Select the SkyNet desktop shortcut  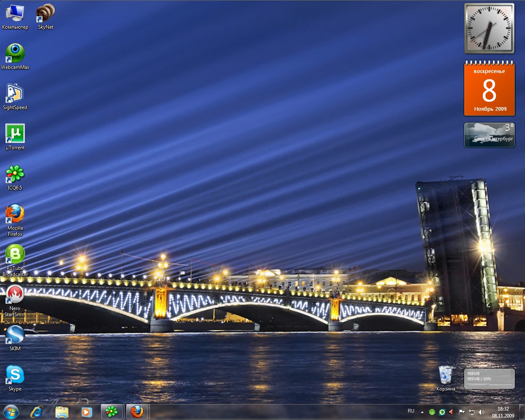46,17
